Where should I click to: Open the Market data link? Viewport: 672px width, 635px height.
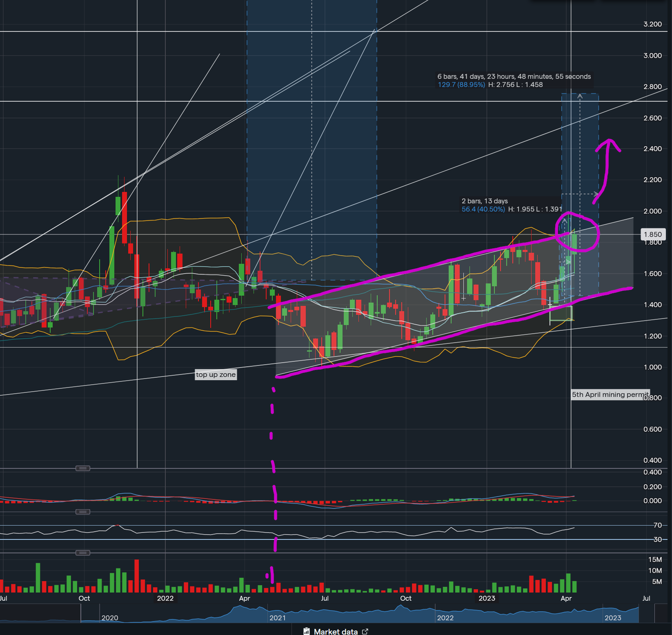click(336, 631)
